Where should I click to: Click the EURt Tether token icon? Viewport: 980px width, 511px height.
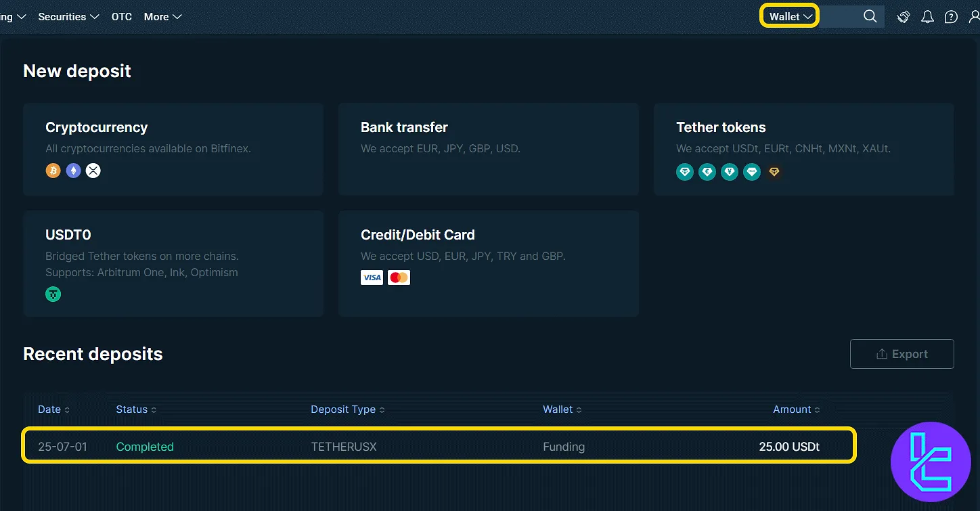click(707, 172)
